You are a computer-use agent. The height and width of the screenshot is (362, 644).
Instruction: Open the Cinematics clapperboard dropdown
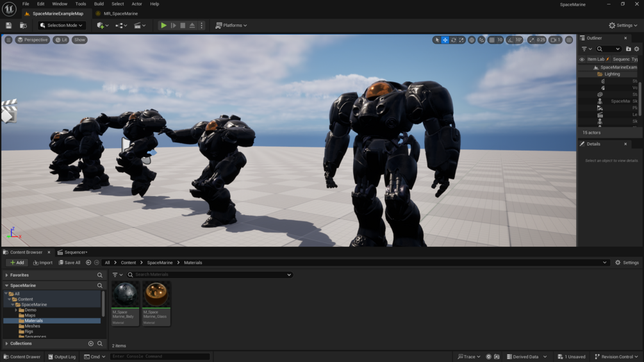pos(140,26)
